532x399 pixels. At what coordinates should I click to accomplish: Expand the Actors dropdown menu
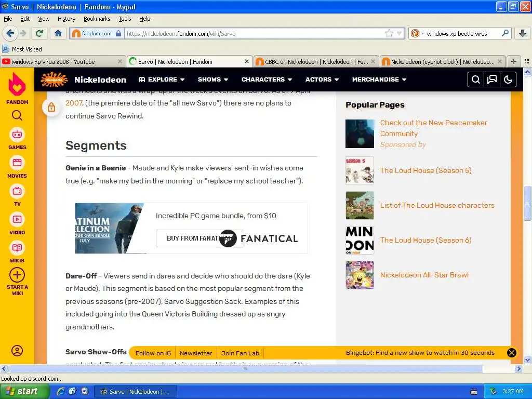coord(322,79)
